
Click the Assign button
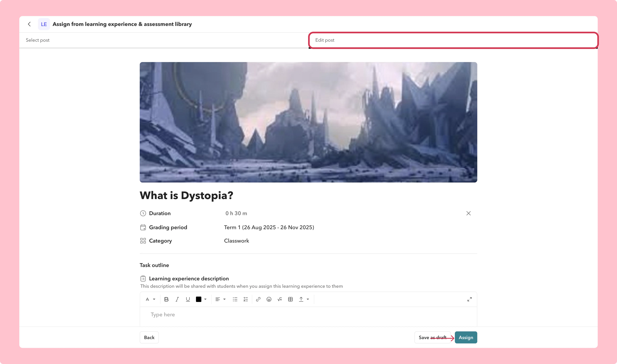[466, 338]
